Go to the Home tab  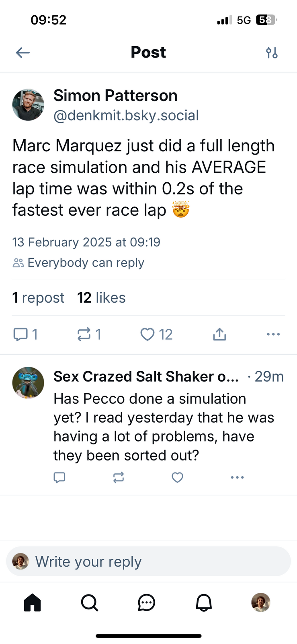pyautogui.click(x=33, y=603)
